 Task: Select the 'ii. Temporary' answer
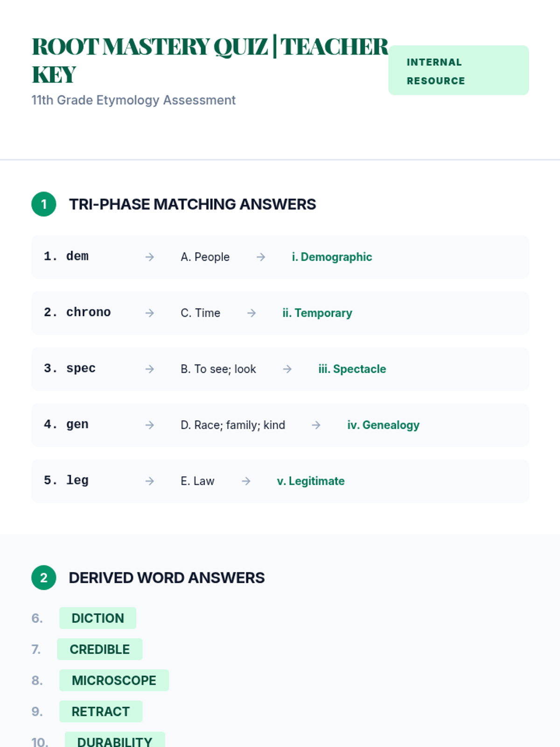click(317, 313)
